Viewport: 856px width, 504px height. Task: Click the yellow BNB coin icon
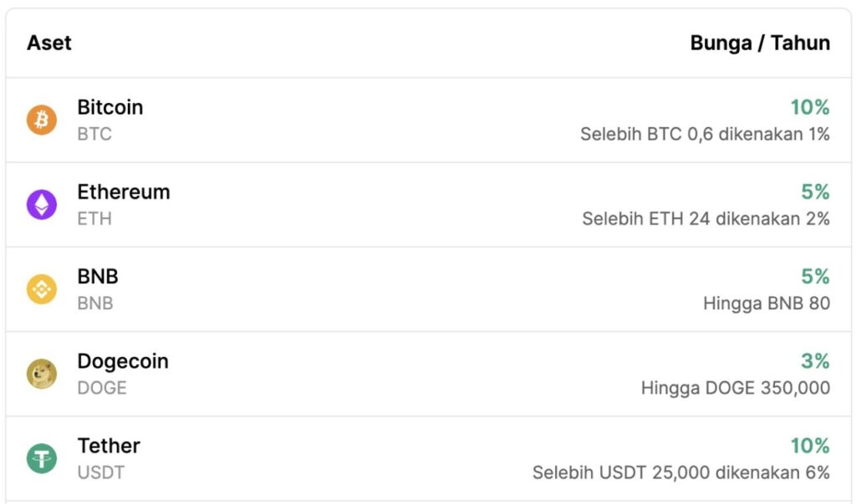(x=42, y=289)
